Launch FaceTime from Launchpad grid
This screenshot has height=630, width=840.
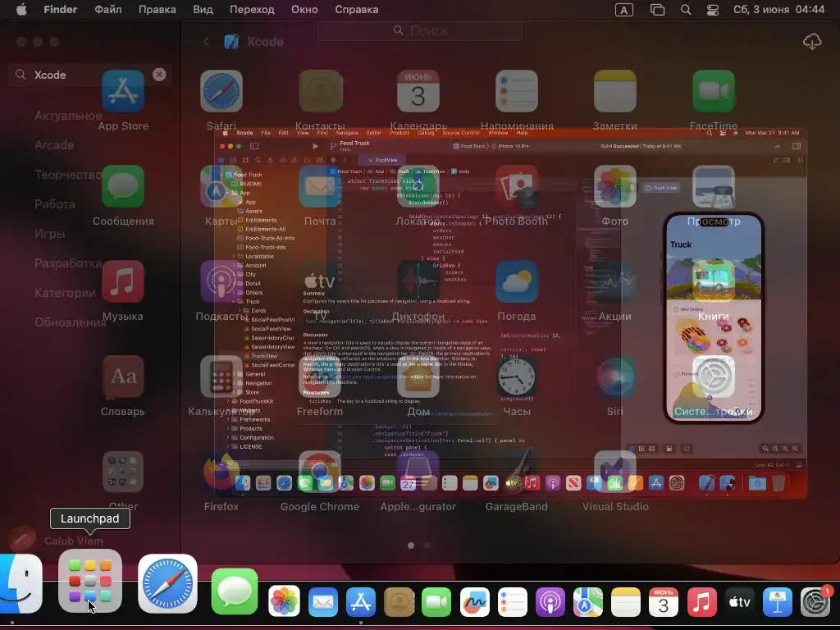click(714, 91)
